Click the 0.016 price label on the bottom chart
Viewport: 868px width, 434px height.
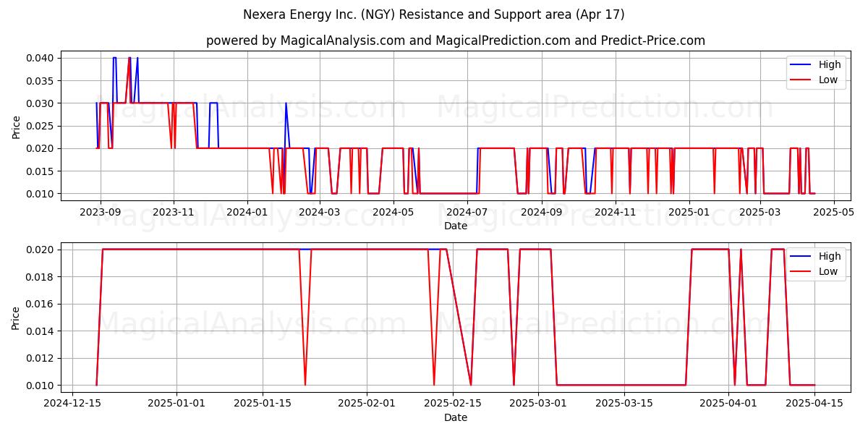41,304
